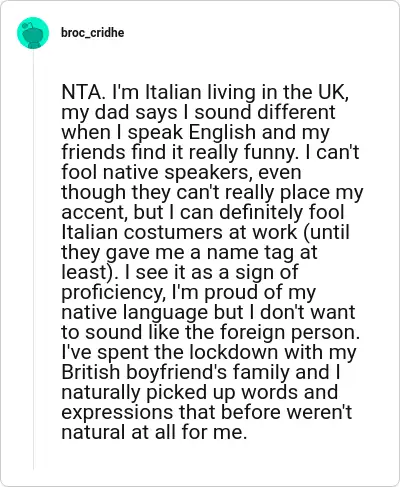Viewport: 400px width, 487px height.
Task: Click the word "British" in the comment
Action: (91, 372)
